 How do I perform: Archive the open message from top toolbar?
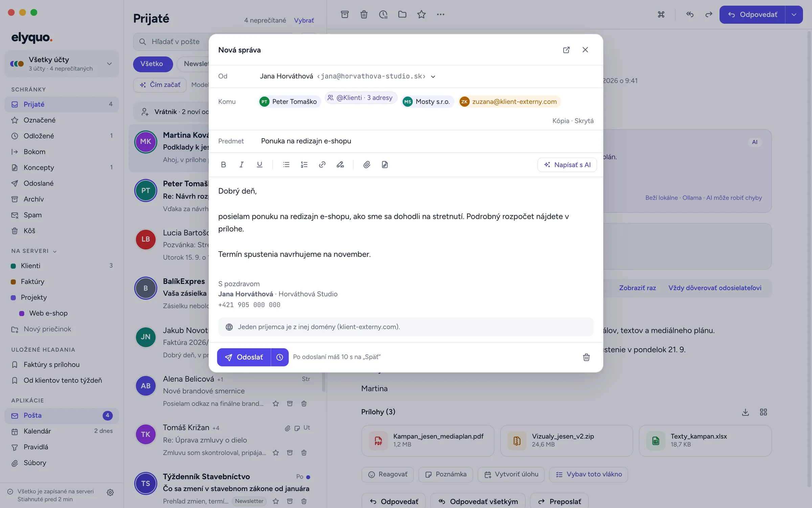[345, 14]
